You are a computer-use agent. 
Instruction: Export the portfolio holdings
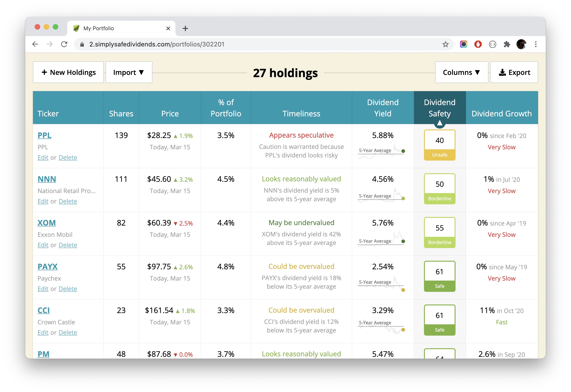point(514,72)
